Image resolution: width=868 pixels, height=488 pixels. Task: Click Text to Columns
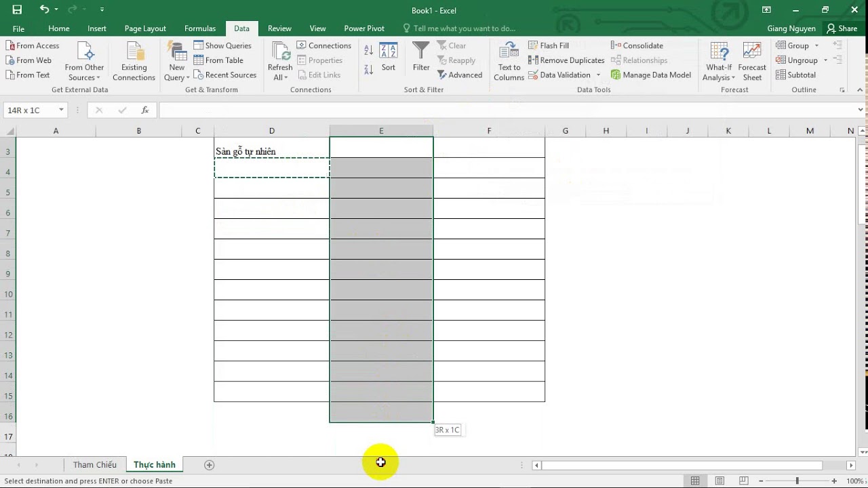(509, 62)
